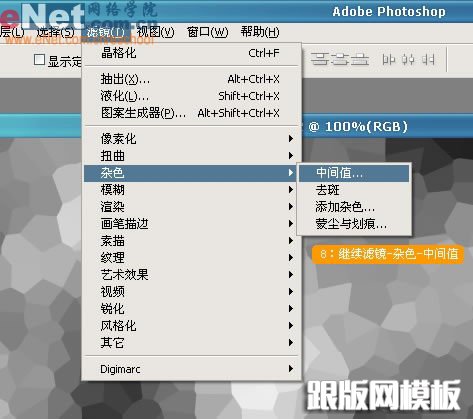Screen dimensions: 473x419
Task: Click the Adobe Photoshop title bar
Action: tap(389, 12)
